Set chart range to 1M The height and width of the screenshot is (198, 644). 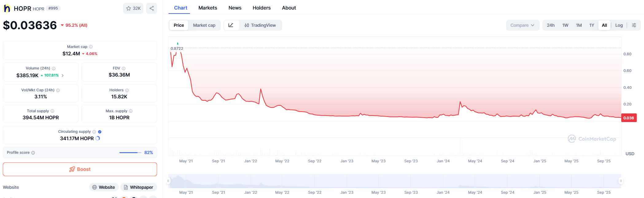(x=579, y=25)
